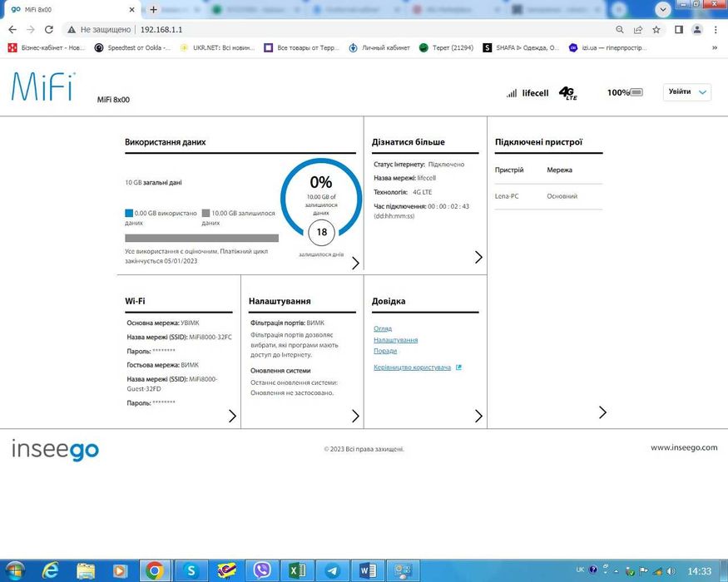Open the Chrome profile avatar
728x582 pixels.
point(697,30)
